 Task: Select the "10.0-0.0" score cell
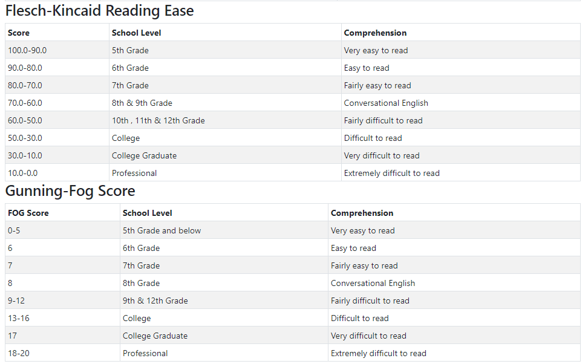(x=23, y=173)
